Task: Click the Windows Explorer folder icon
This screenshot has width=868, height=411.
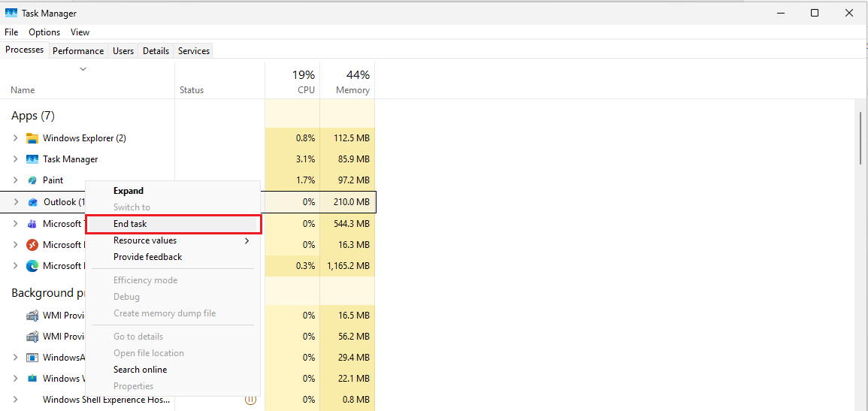Action: pyautogui.click(x=32, y=138)
